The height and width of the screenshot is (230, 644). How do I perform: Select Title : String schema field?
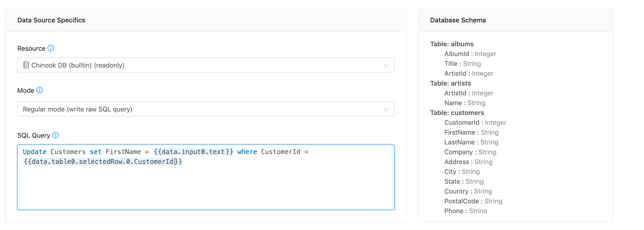463,64
